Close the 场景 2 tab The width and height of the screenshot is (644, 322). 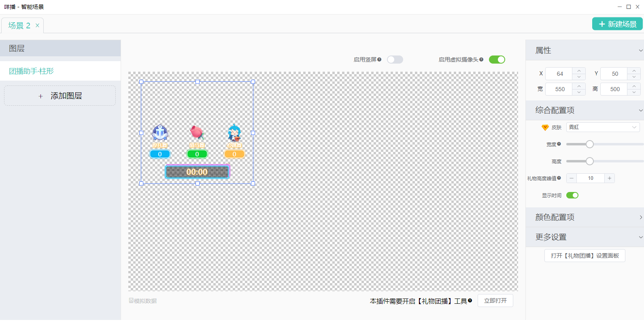37,25
